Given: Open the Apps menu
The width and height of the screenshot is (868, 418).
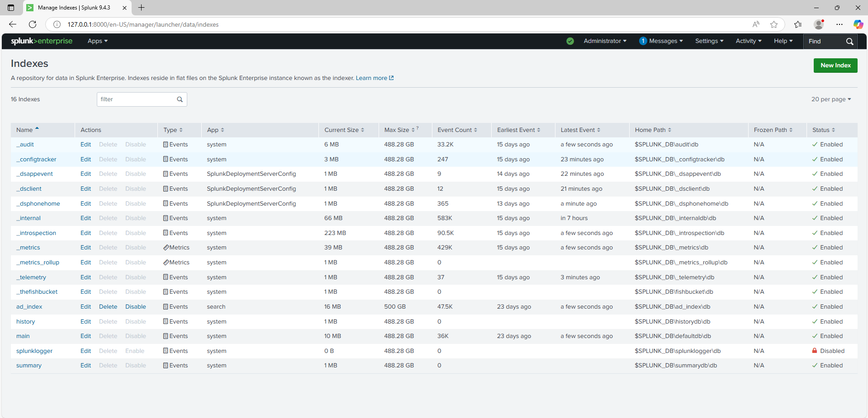Looking at the screenshot, I should click(98, 41).
